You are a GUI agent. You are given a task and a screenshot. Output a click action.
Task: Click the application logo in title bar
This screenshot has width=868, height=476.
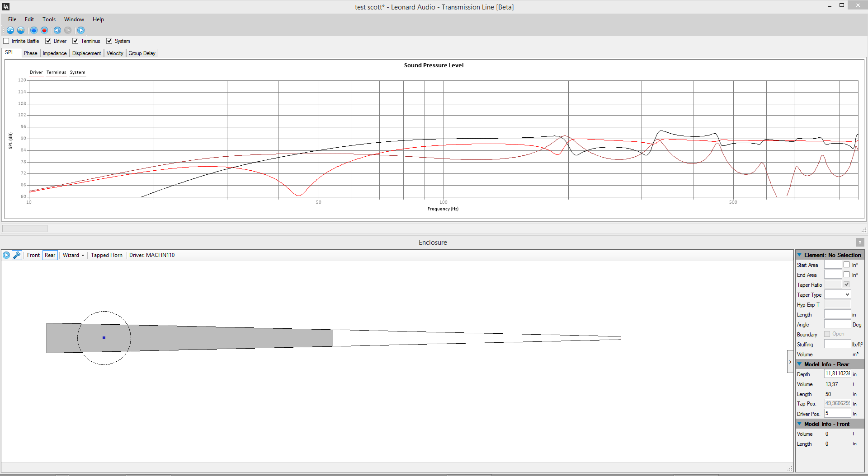click(6, 7)
